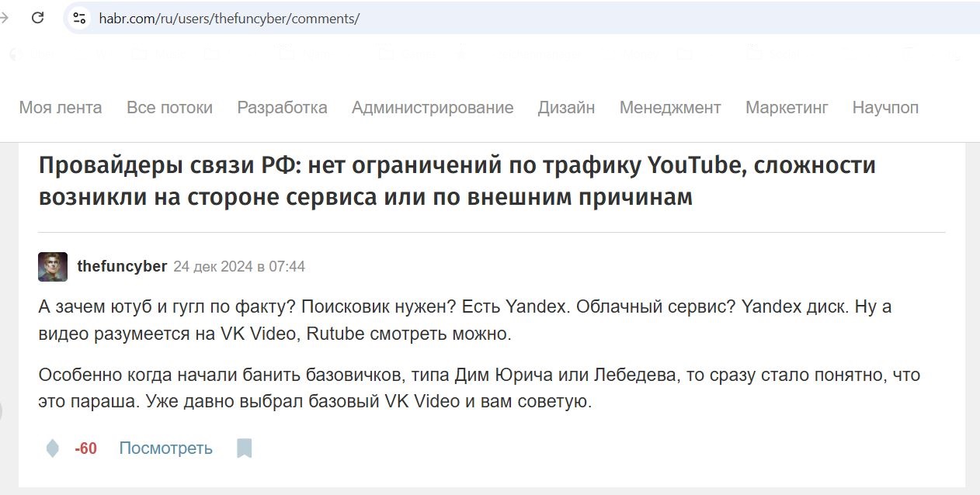This screenshot has height=495, width=980.
Task: Navigate to Маркетинг section
Action: pos(787,108)
